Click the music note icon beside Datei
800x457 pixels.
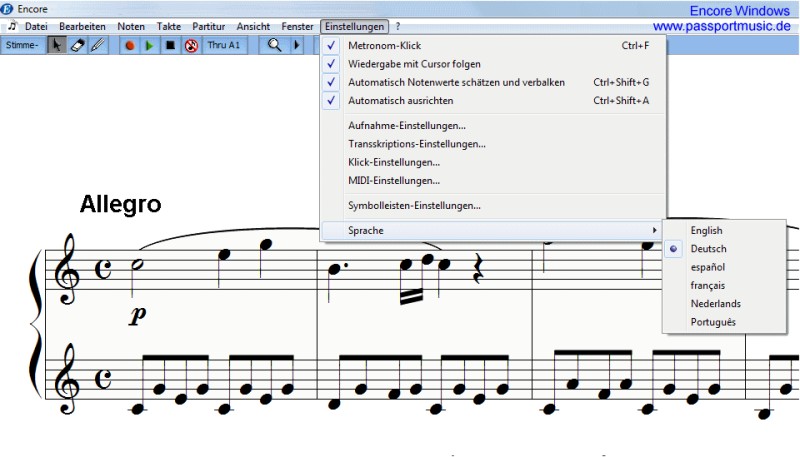pyautogui.click(x=12, y=26)
